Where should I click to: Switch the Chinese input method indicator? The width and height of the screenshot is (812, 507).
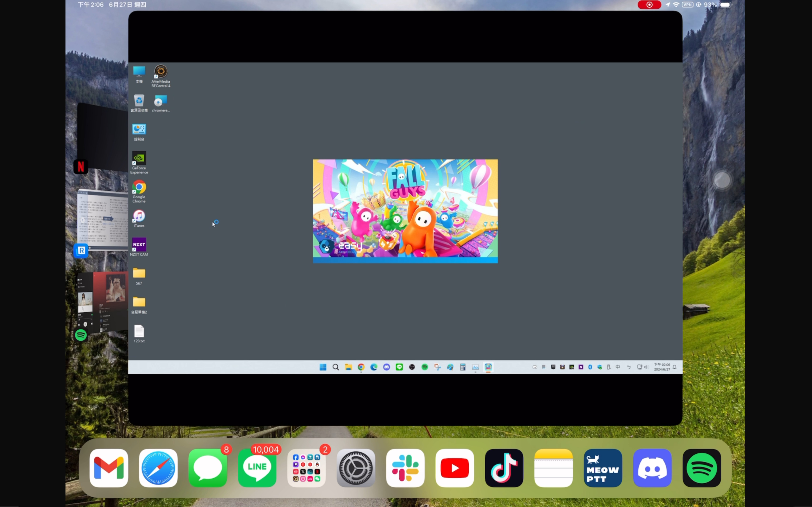pyautogui.click(x=618, y=367)
